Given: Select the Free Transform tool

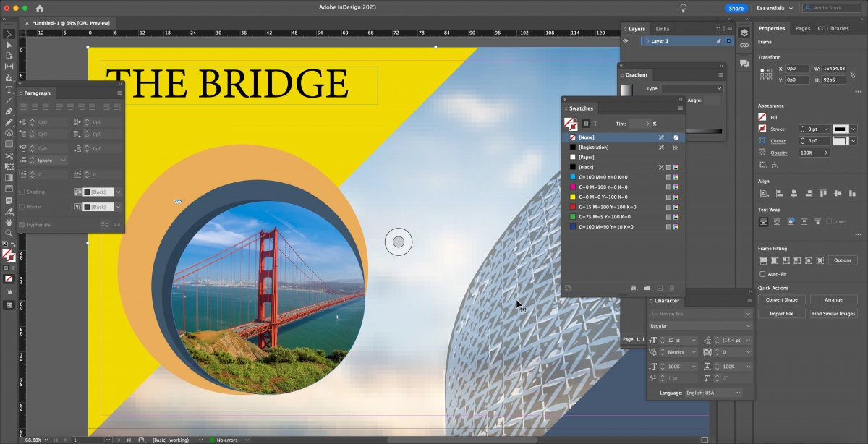Looking at the screenshot, I should tap(9, 166).
